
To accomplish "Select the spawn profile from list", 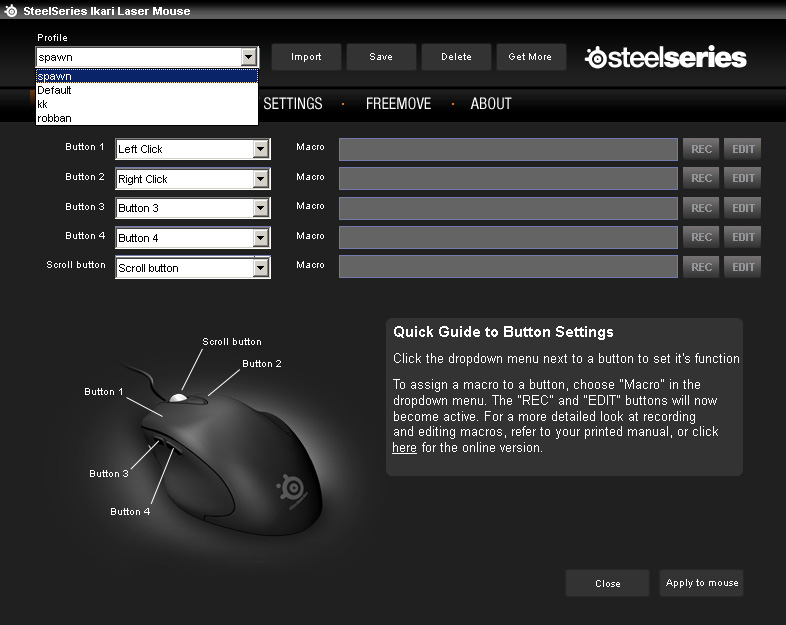I will click(x=147, y=76).
